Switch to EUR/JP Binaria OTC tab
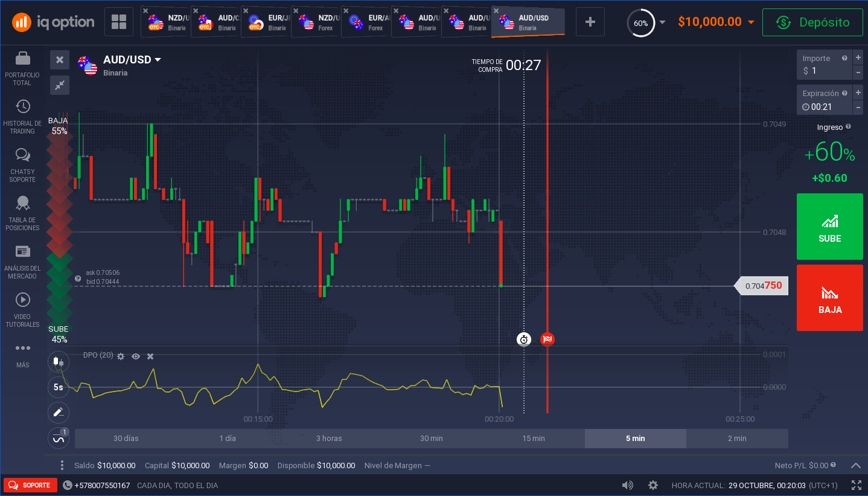 (266, 22)
